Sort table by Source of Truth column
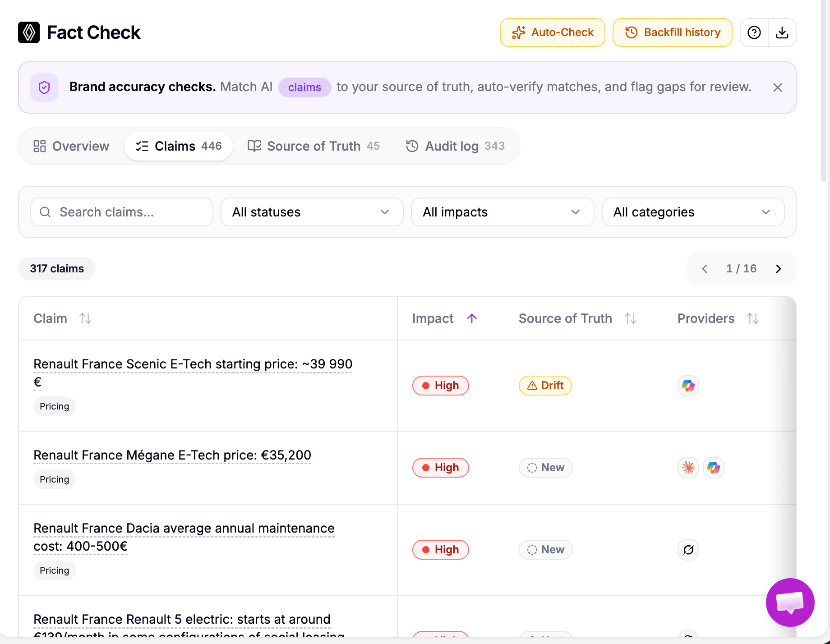 [x=631, y=318]
